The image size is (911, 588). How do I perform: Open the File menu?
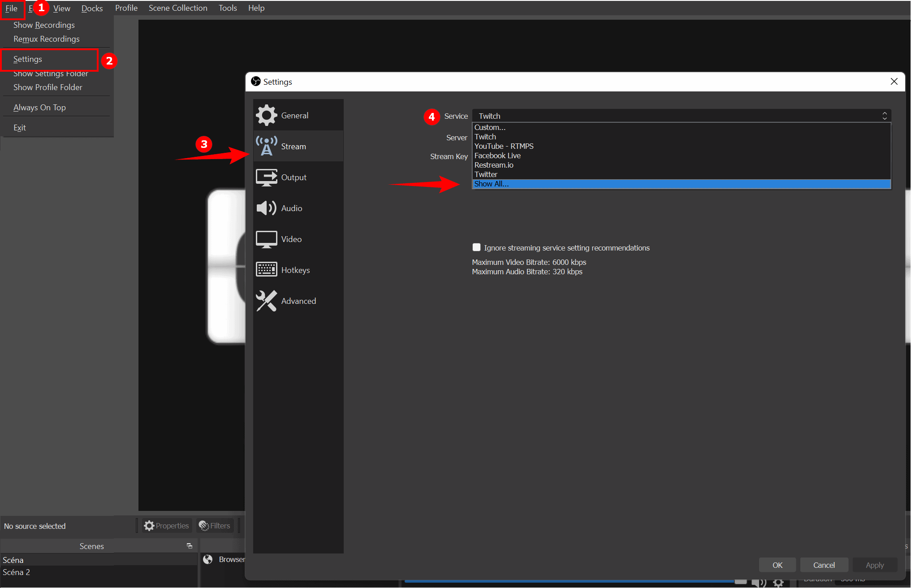[12, 9]
